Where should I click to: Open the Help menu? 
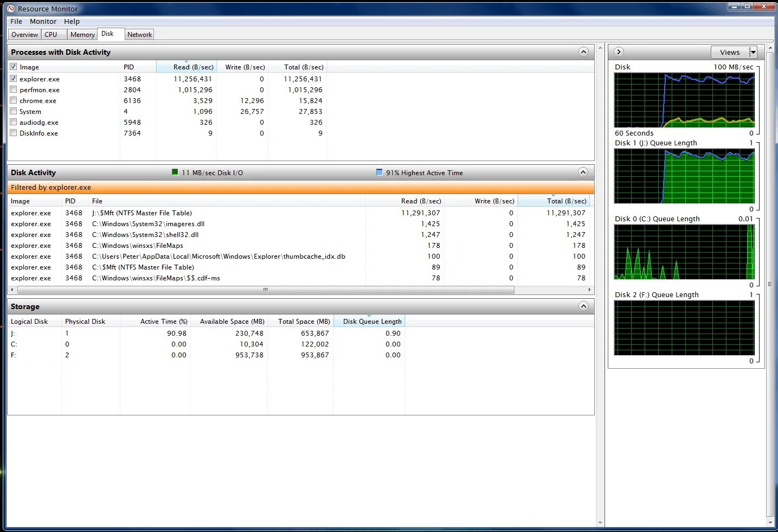[x=72, y=21]
